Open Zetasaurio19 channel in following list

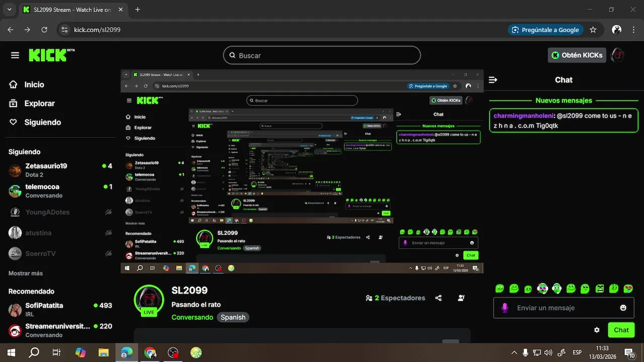tap(60, 170)
